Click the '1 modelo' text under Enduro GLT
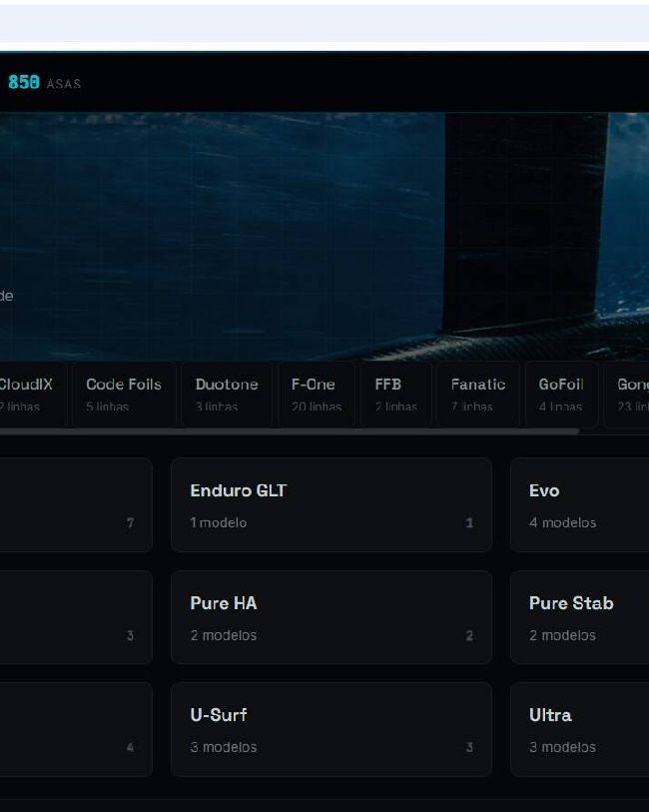Image resolution: width=649 pixels, height=812 pixels. (x=218, y=522)
